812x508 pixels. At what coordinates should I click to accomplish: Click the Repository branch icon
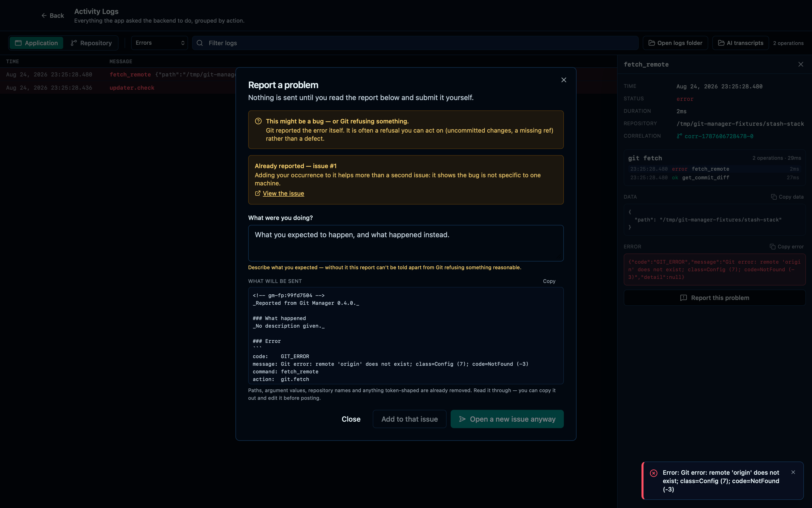[x=74, y=43]
